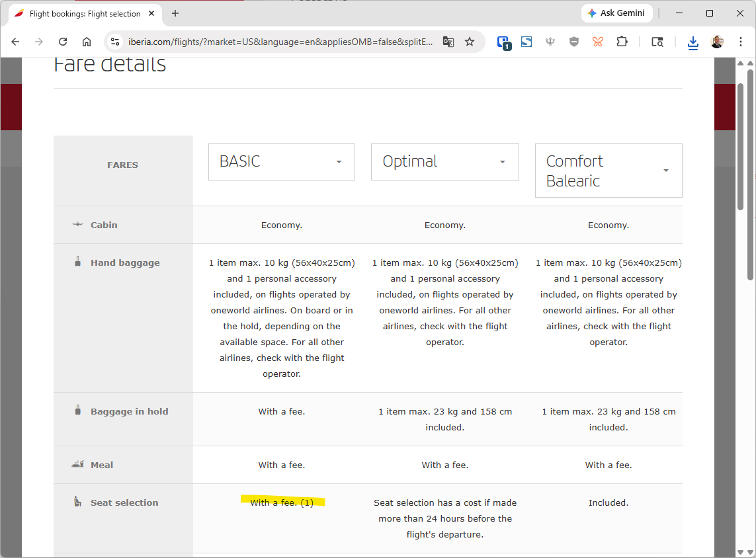Select the Flight bookings: Flight selection tab
The height and width of the screenshot is (558, 756).
click(x=85, y=13)
